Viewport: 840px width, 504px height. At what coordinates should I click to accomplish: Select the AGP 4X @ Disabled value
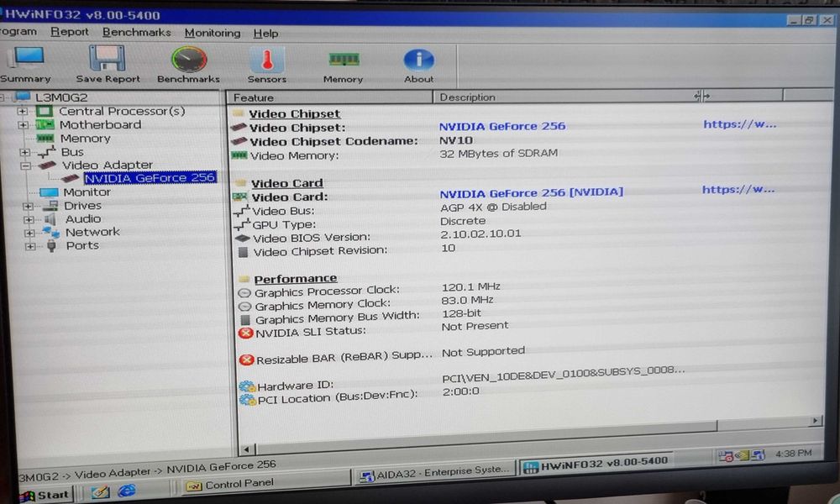(x=493, y=207)
